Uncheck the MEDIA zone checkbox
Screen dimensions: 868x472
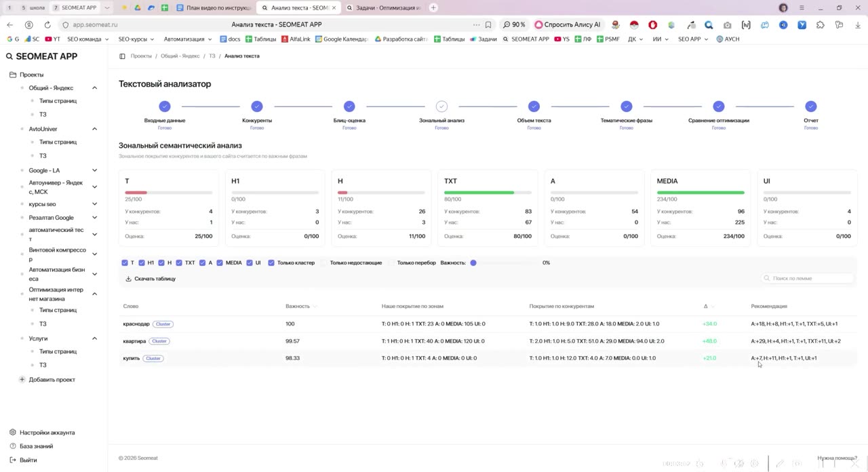click(220, 262)
